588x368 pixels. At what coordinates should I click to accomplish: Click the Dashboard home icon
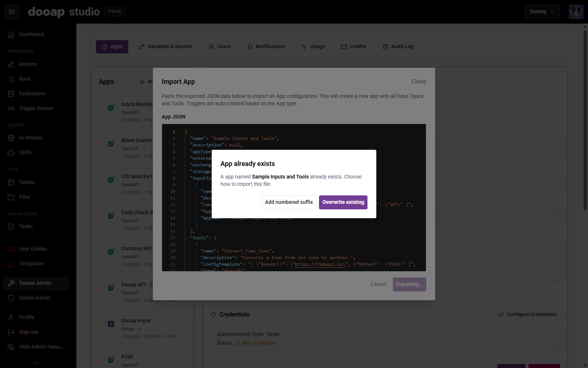pyautogui.click(x=11, y=35)
